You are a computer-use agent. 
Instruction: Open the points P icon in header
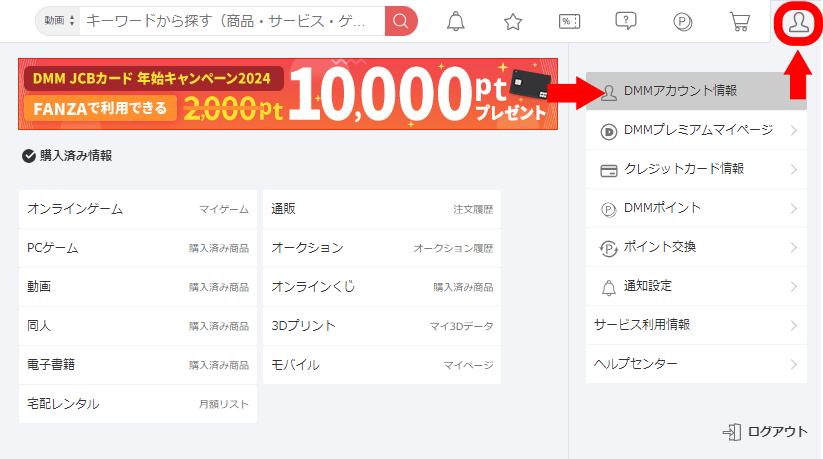point(682,22)
